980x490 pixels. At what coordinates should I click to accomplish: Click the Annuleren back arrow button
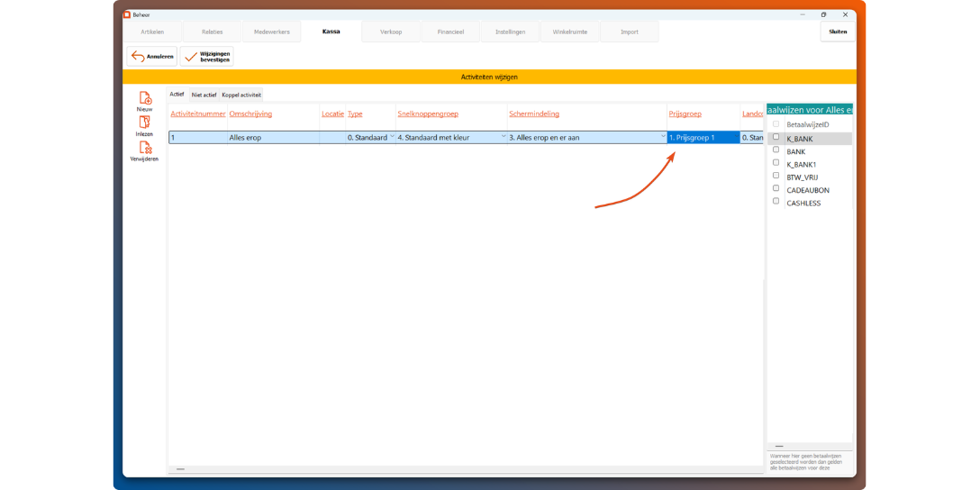coord(151,57)
